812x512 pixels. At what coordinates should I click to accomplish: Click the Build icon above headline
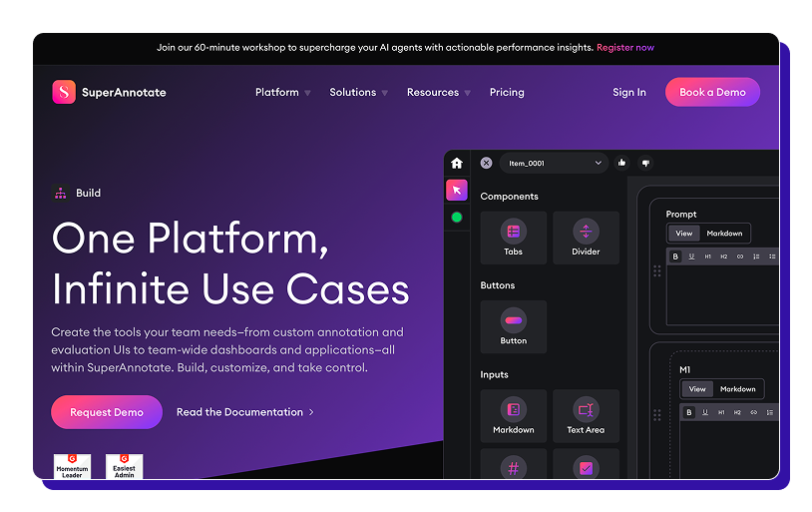click(61, 193)
